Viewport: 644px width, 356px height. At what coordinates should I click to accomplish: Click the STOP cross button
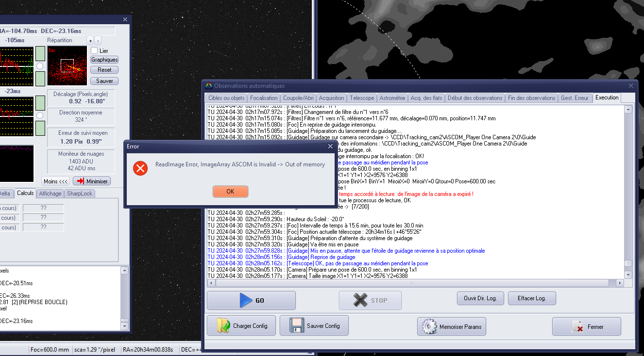370,300
